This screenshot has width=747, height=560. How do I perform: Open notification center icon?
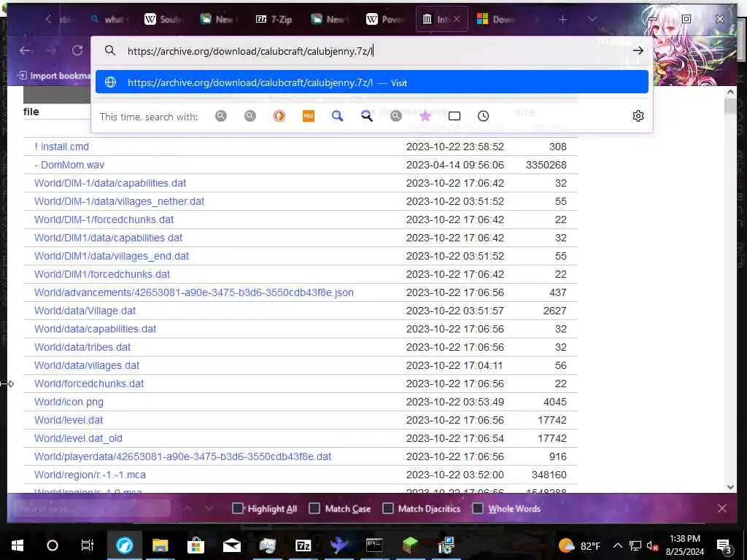pyautogui.click(x=724, y=545)
